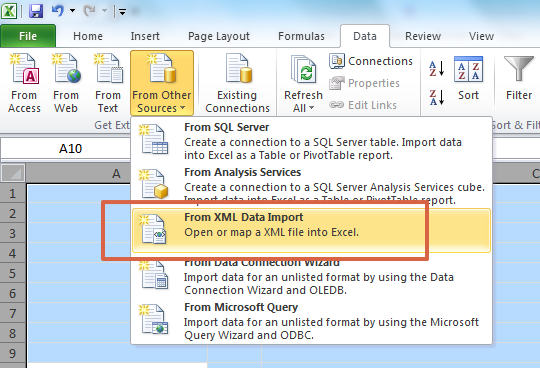Click the Select All corner button

(x=13, y=173)
